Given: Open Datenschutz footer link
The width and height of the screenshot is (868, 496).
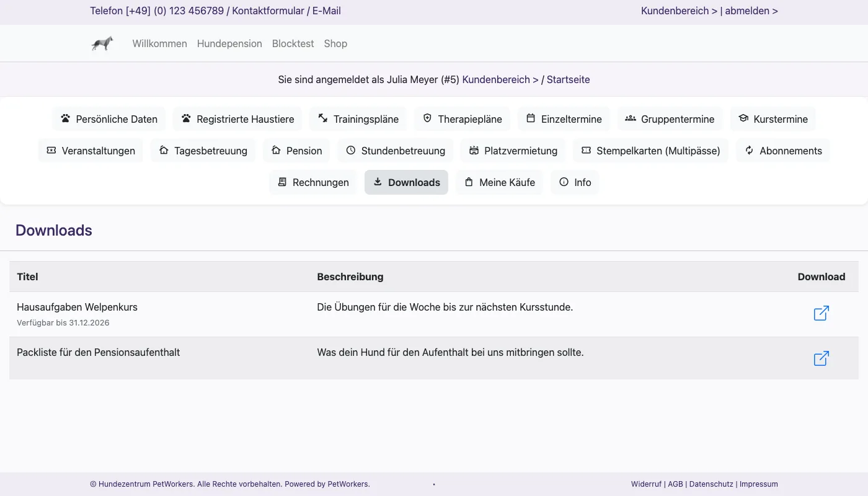Looking at the screenshot, I should pyautogui.click(x=711, y=484).
